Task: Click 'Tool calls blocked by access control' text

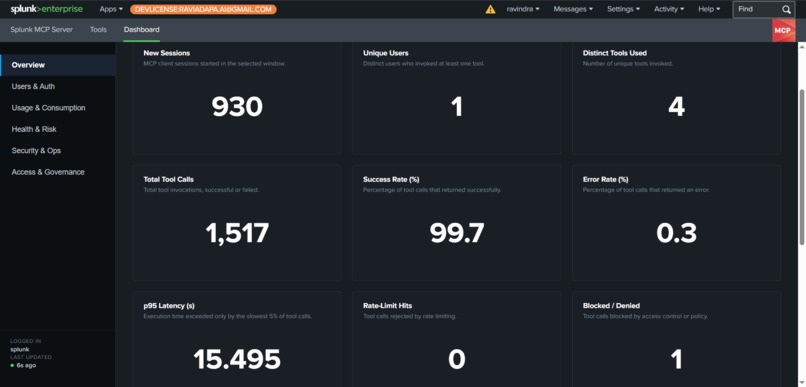Action: coord(645,316)
